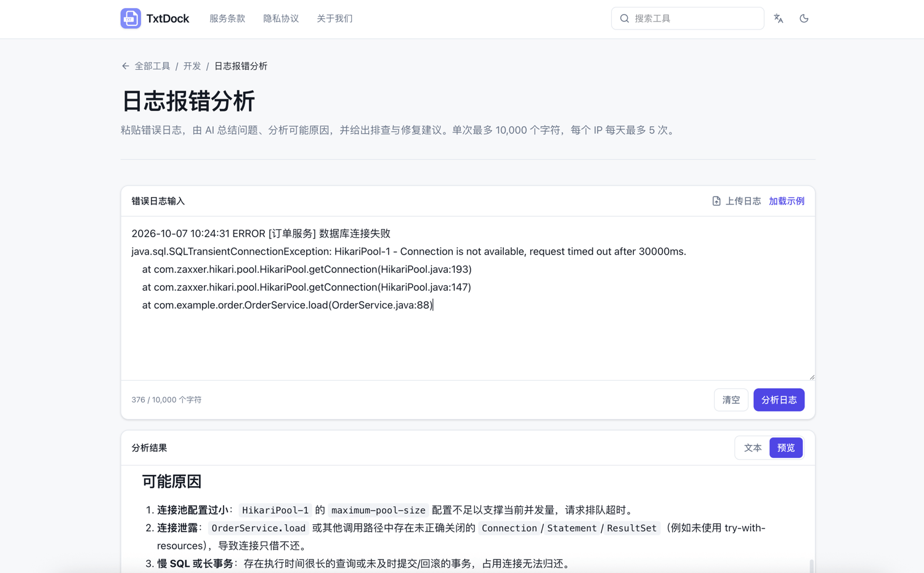Click the 分析结果 panel title

[149, 448]
